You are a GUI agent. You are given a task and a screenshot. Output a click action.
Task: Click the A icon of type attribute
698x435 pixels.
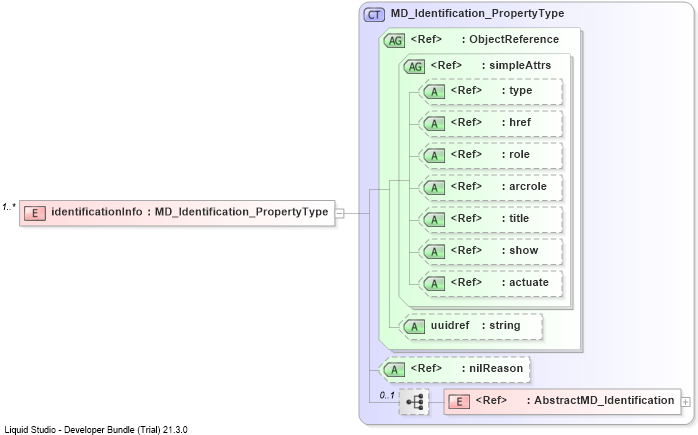pyautogui.click(x=434, y=92)
